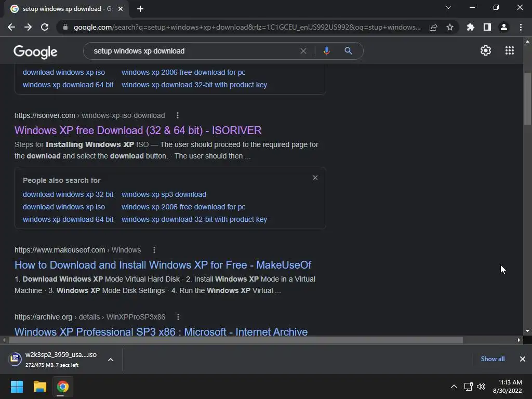Click the vertical scrollbar down arrow
Viewport: 532px width, 399px height.
(x=527, y=331)
